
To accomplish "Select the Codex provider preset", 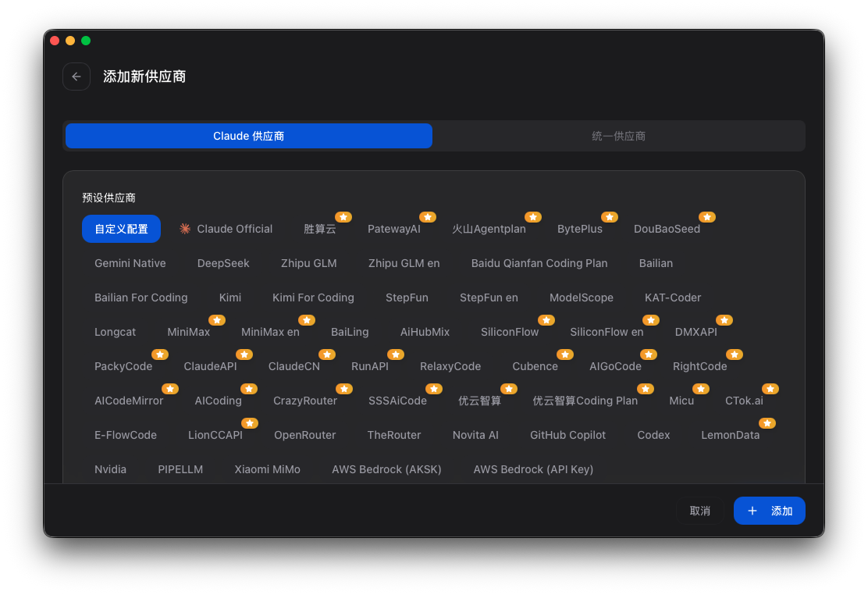I will (653, 435).
